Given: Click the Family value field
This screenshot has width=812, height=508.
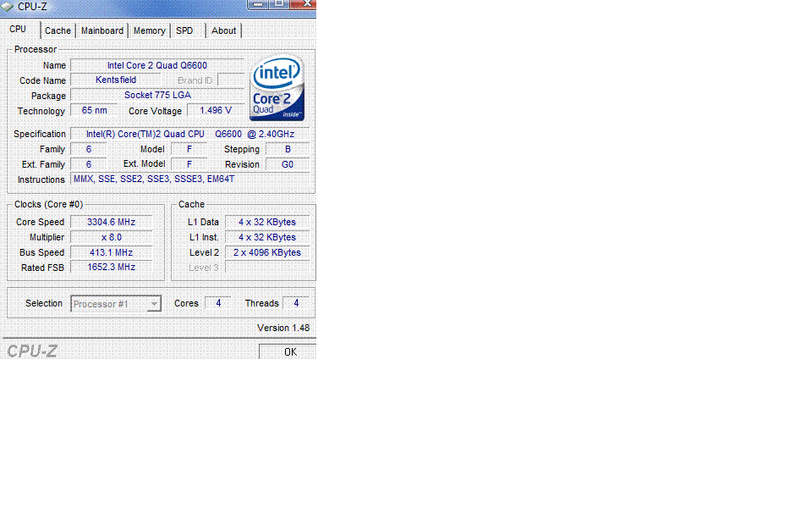Looking at the screenshot, I should pos(89,149).
